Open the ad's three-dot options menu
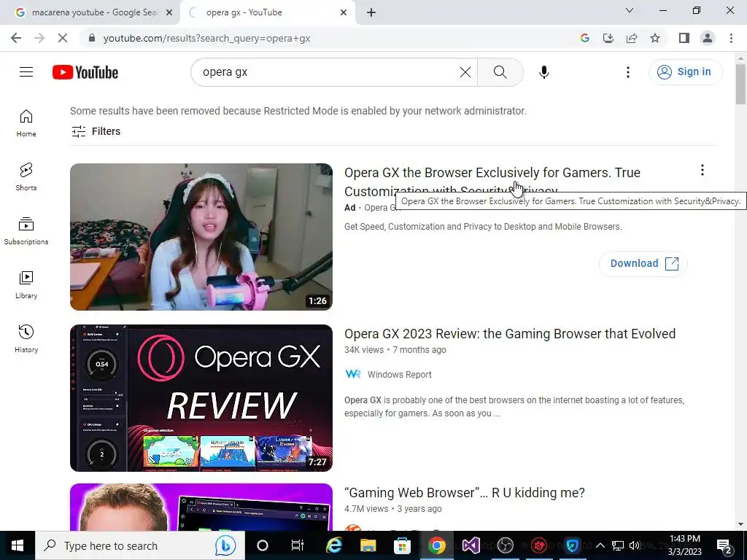The width and height of the screenshot is (747, 560). (x=702, y=170)
